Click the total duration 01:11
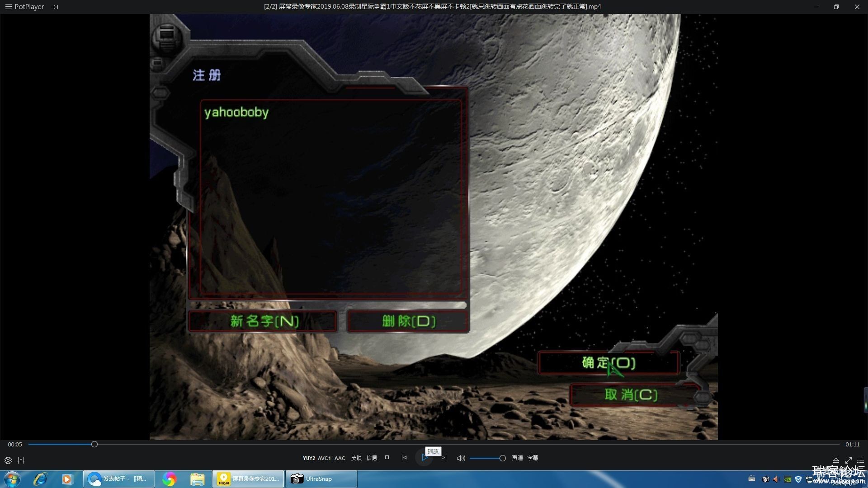Screen dimensions: 868x488 [853, 445]
